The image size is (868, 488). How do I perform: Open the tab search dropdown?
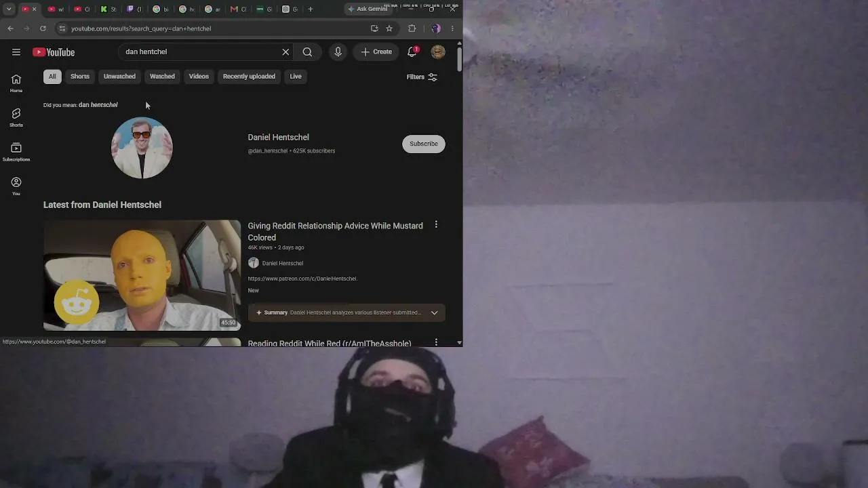pos(9,9)
